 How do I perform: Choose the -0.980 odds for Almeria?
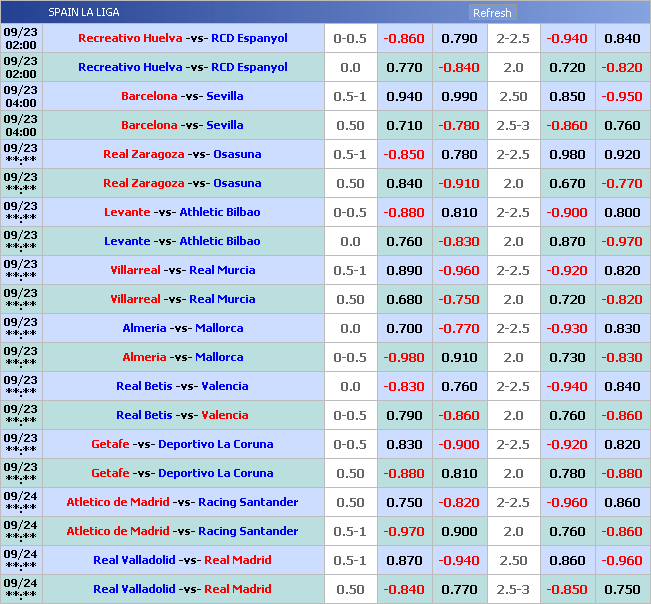[404, 358]
